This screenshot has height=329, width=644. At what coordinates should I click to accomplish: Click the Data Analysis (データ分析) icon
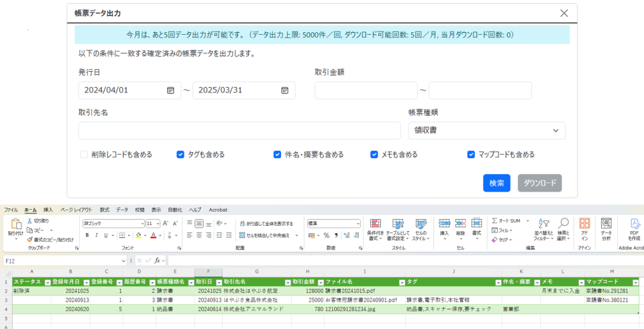(606, 228)
